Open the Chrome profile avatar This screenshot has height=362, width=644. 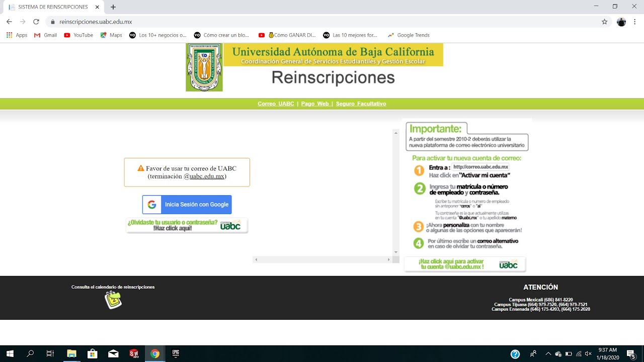pos(621,22)
